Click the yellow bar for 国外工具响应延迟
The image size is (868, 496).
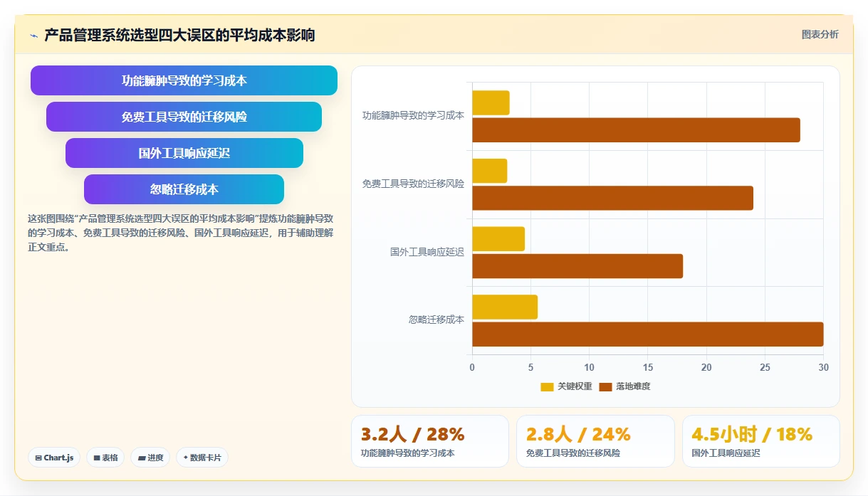tap(498, 238)
